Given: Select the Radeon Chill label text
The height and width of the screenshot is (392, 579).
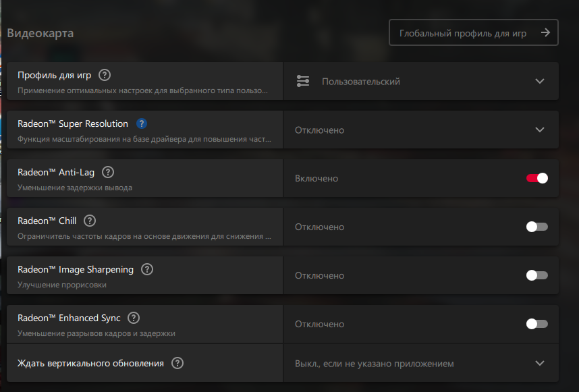Looking at the screenshot, I should click(47, 221).
